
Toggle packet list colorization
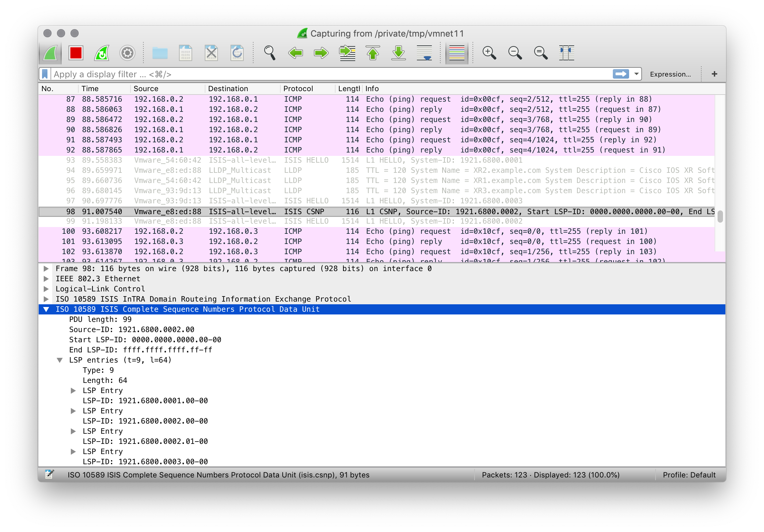pyautogui.click(x=456, y=53)
